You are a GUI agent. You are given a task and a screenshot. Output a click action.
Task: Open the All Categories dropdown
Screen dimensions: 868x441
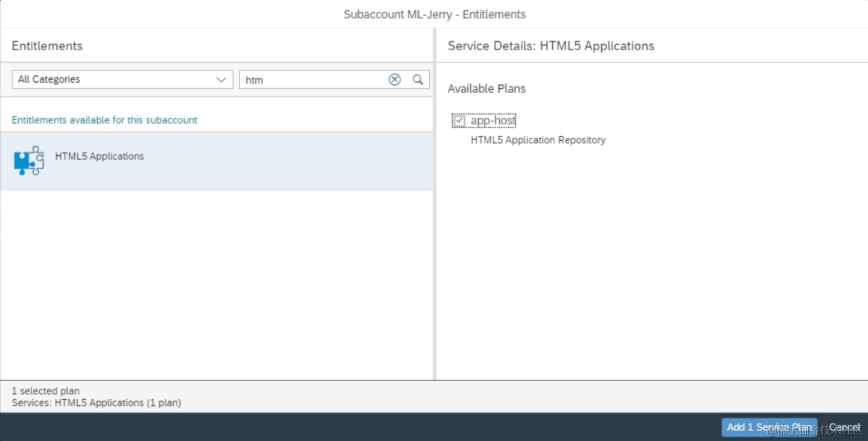pyautogui.click(x=123, y=79)
